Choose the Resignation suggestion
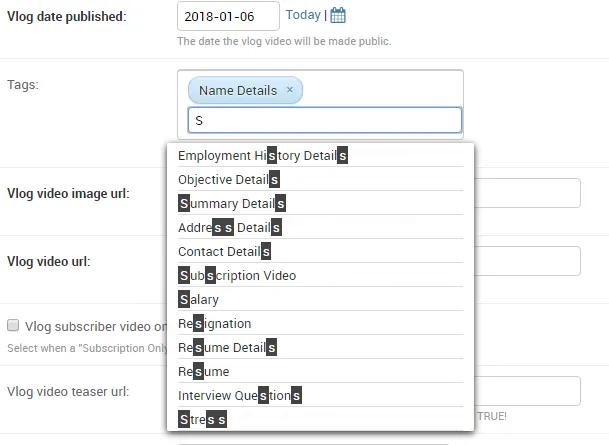This screenshot has height=445, width=609. point(214,323)
